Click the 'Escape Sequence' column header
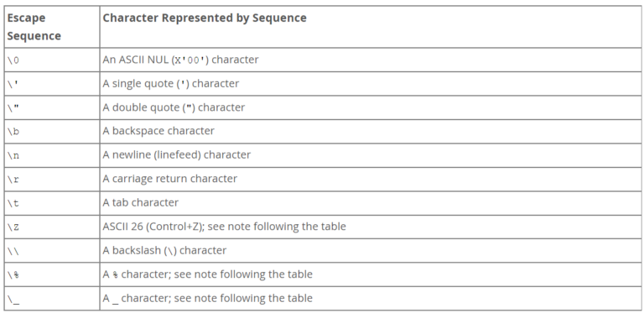 point(34,27)
